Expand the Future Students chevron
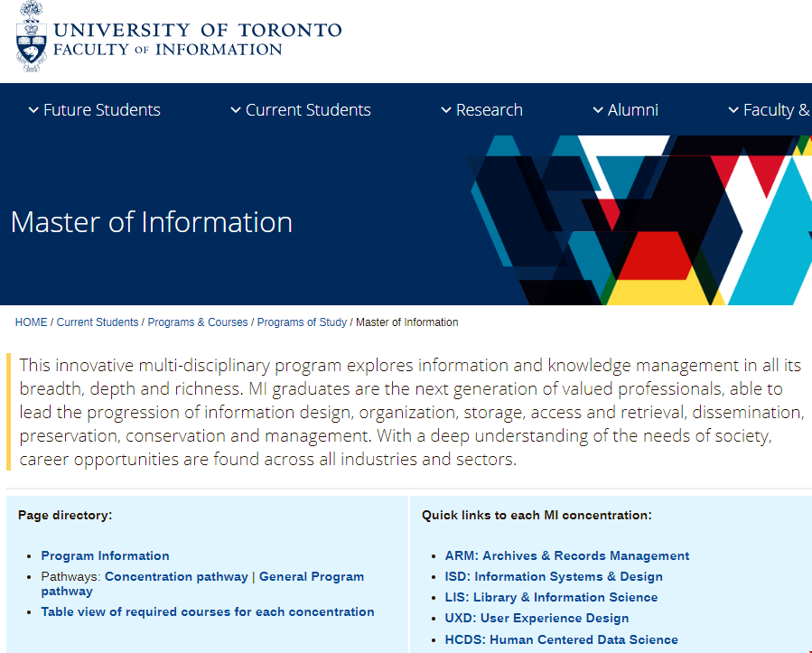The width and height of the screenshot is (812, 653). pyautogui.click(x=33, y=110)
